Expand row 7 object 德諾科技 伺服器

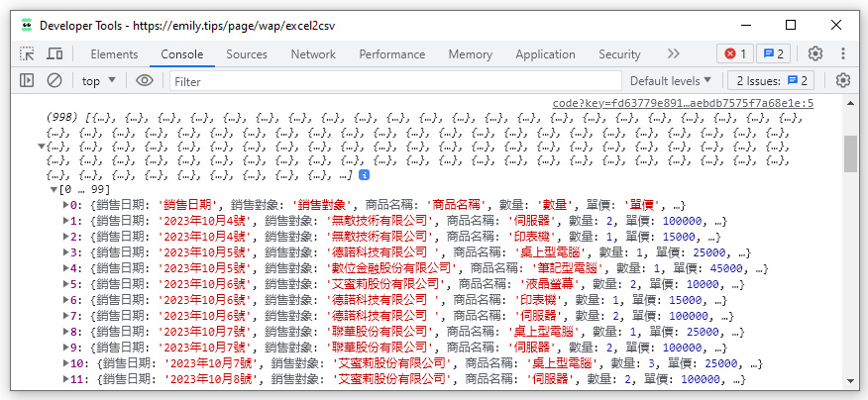(x=66, y=316)
